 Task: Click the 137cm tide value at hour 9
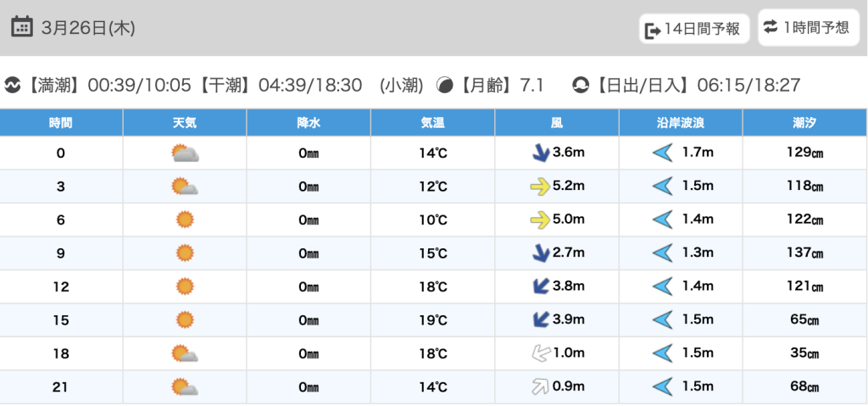click(804, 253)
